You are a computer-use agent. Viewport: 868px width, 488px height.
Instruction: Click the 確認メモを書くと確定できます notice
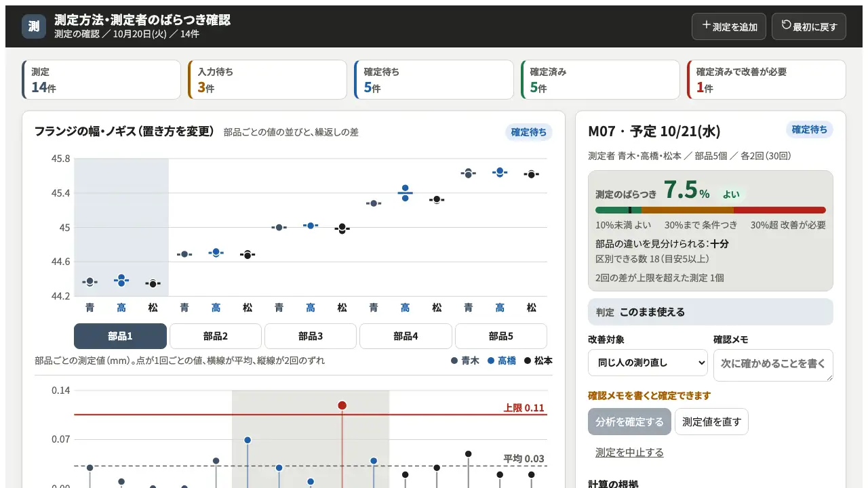(x=649, y=396)
